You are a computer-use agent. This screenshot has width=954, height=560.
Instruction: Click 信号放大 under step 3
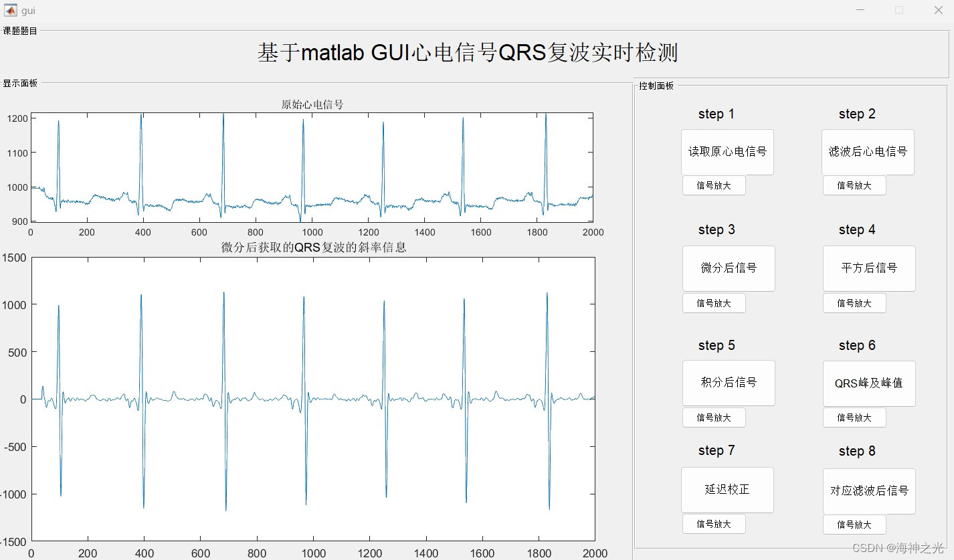pos(714,303)
